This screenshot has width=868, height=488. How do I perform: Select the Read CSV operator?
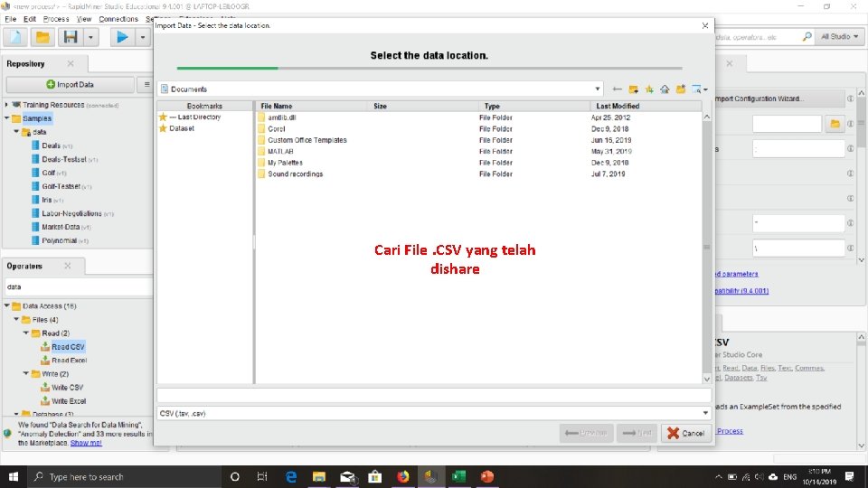coord(62,347)
